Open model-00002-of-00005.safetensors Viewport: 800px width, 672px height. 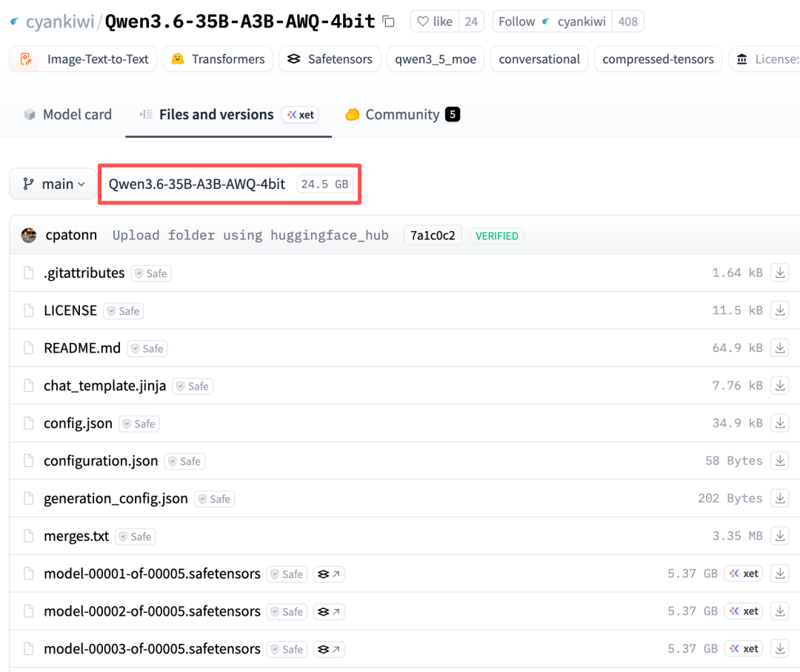tap(152, 611)
